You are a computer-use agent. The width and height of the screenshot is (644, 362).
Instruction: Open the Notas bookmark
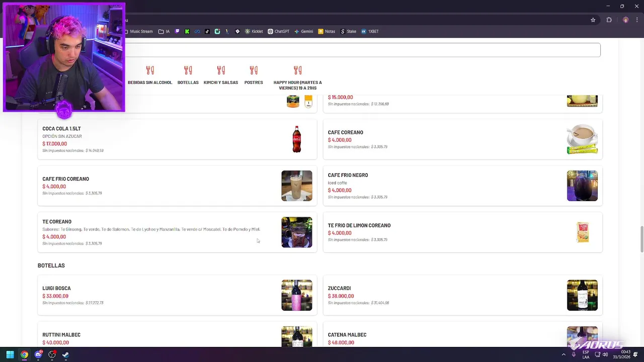[x=327, y=31]
